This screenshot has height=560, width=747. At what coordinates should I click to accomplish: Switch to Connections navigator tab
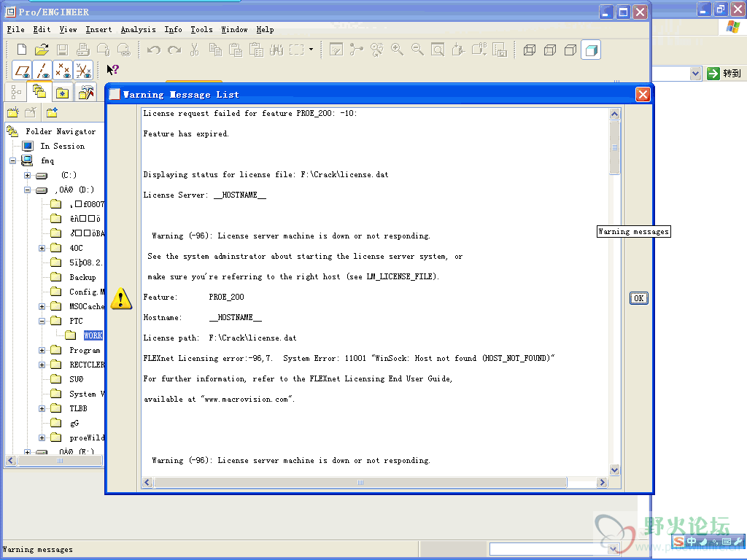click(x=86, y=93)
